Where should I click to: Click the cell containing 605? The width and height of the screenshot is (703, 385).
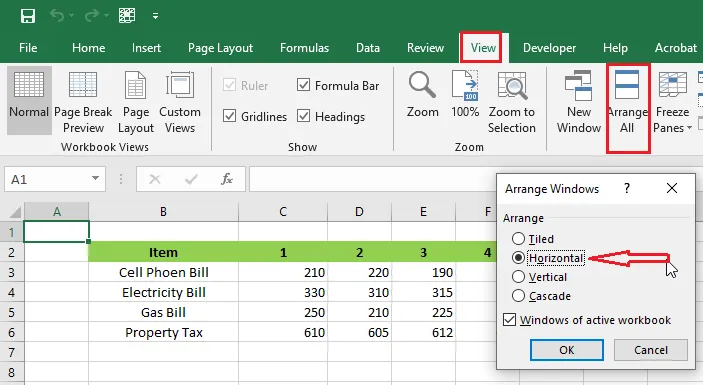pyautogui.click(x=359, y=333)
